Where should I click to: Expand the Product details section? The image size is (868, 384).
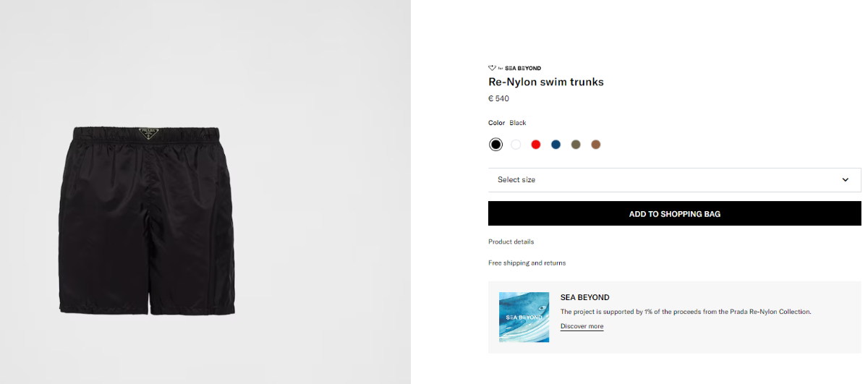pyautogui.click(x=511, y=242)
